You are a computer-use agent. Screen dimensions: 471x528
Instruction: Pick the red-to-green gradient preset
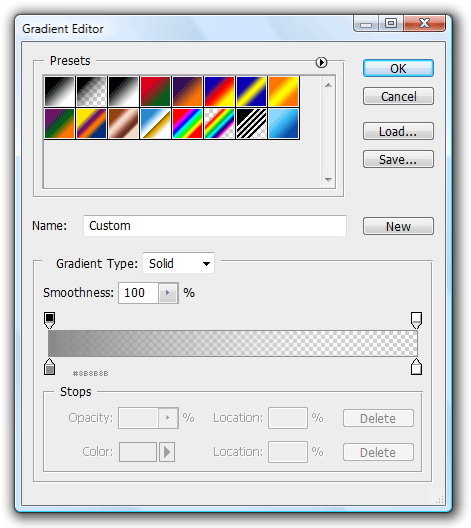[x=156, y=92]
